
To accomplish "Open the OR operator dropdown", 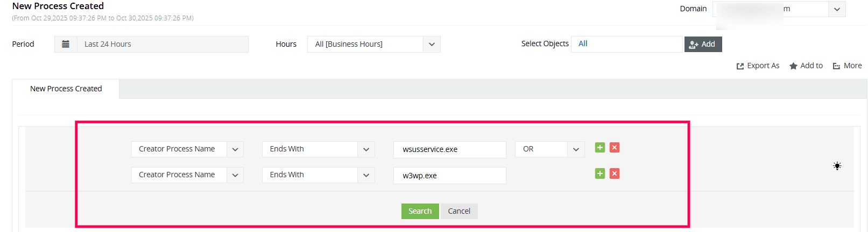I will pos(550,149).
